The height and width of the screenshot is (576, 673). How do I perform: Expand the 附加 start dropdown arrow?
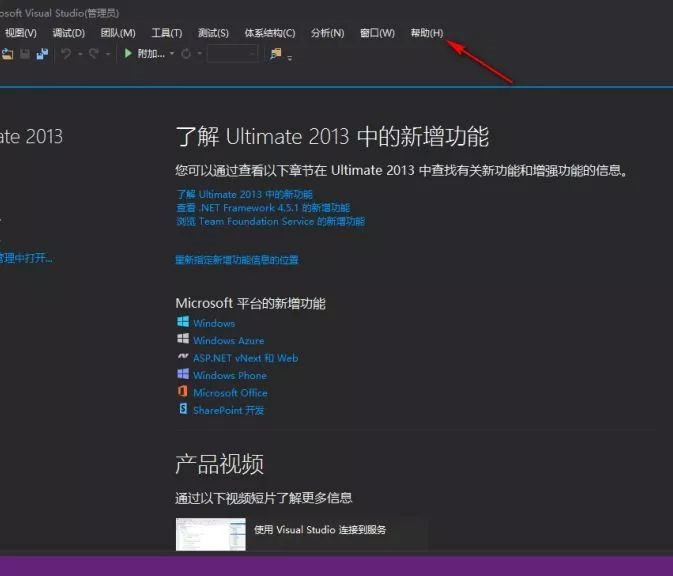click(172, 54)
